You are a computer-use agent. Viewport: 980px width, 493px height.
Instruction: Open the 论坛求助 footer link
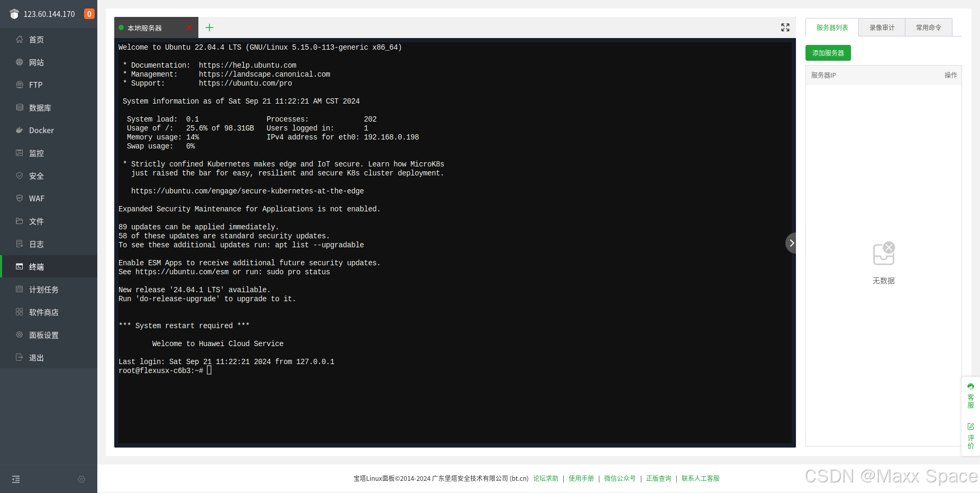click(546, 478)
